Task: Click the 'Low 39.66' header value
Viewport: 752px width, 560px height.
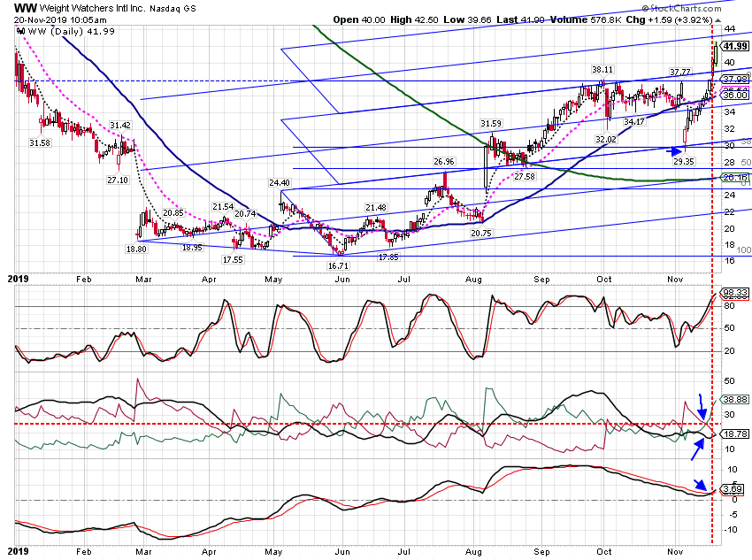Action: [468, 19]
